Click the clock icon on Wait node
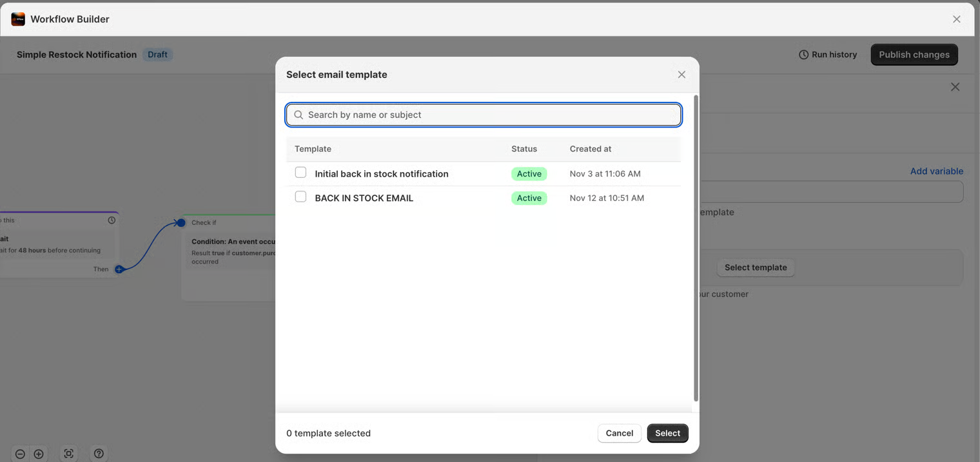The image size is (980, 462). coord(112,220)
